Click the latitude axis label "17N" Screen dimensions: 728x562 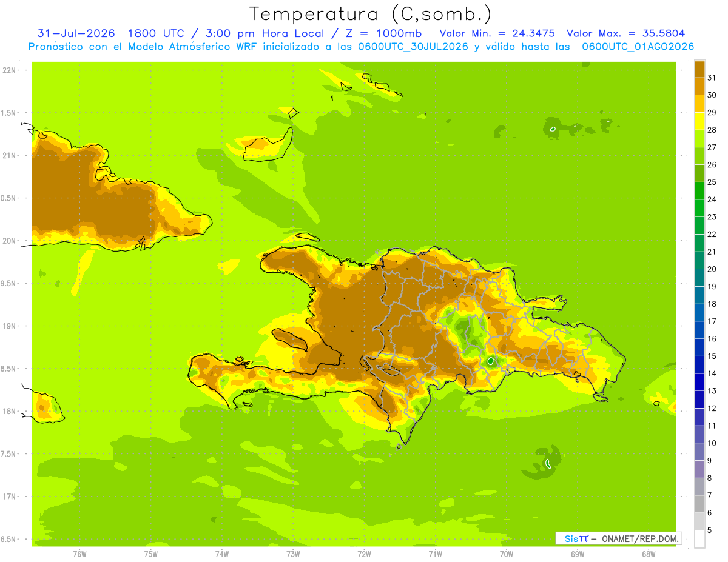[8, 497]
